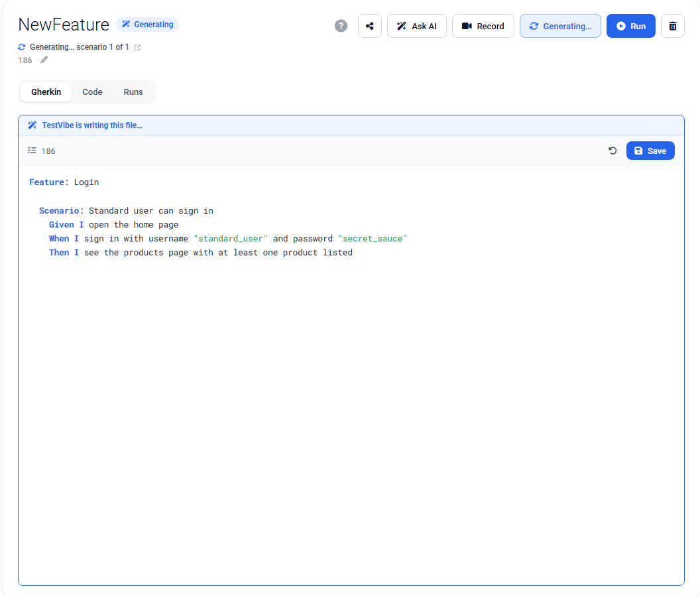This screenshot has width=700, height=597.
Task: Delete feature with the trash icon
Action: (672, 26)
